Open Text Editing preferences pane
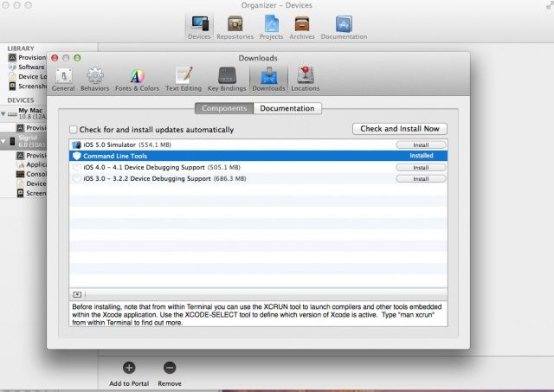554x392 pixels. (184, 80)
